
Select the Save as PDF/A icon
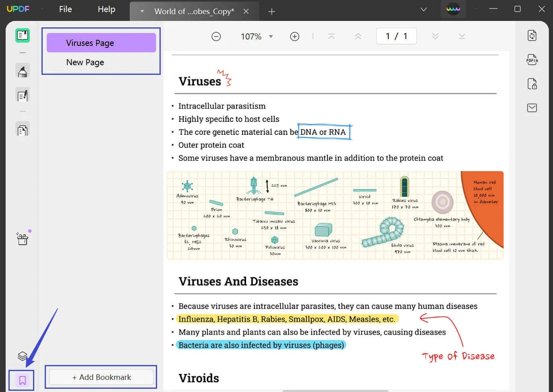coord(532,60)
